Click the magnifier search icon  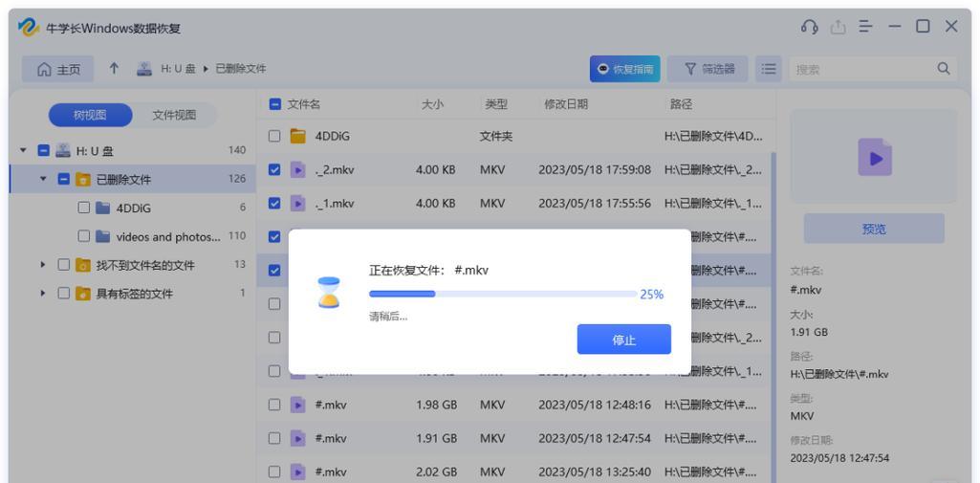(x=944, y=69)
